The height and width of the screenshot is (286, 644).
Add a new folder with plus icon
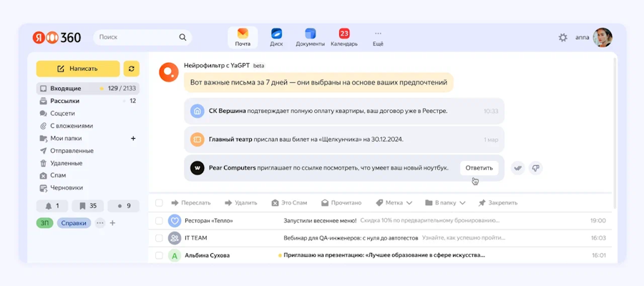[x=133, y=138]
